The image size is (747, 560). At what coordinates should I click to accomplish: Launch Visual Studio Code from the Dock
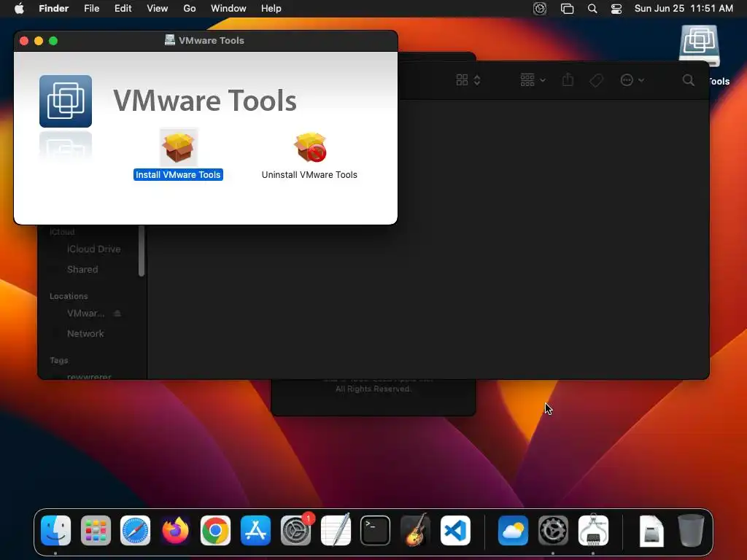coord(455,530)
